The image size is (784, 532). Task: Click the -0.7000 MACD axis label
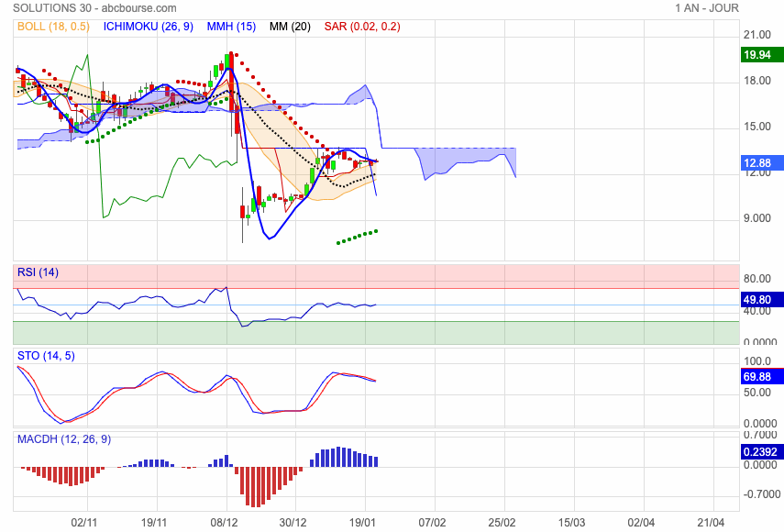[x=761, y=494]
